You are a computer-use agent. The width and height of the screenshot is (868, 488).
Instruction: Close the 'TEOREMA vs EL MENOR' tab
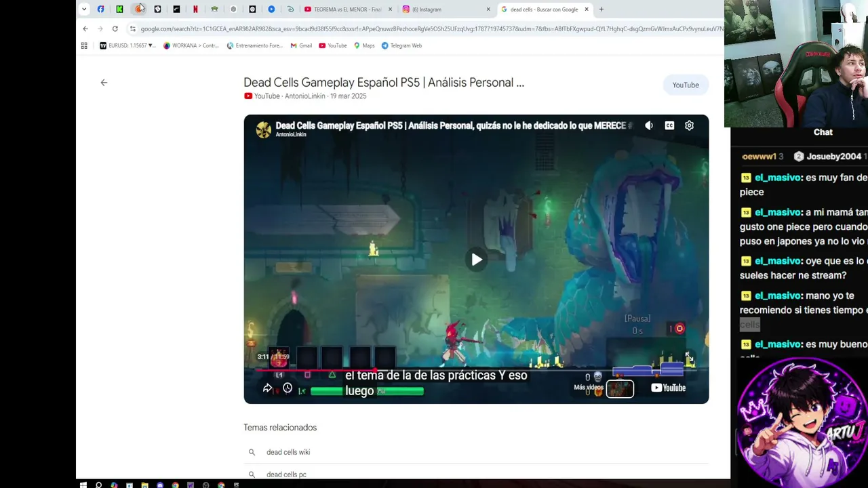point(390,9)
